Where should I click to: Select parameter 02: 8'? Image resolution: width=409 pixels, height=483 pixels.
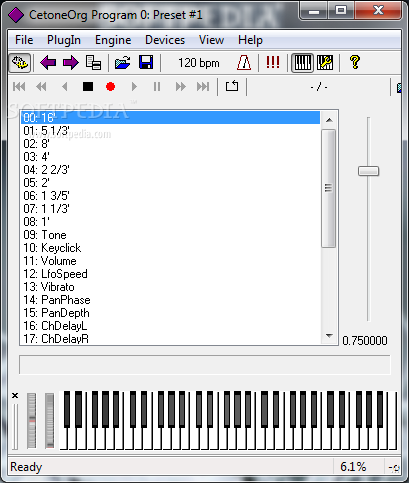coord(170,144)
